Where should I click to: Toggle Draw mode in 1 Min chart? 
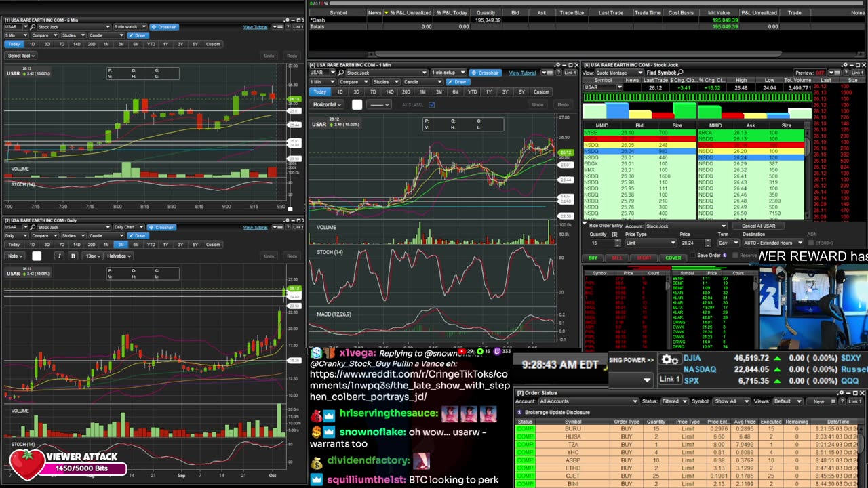[x=458, y=82]
